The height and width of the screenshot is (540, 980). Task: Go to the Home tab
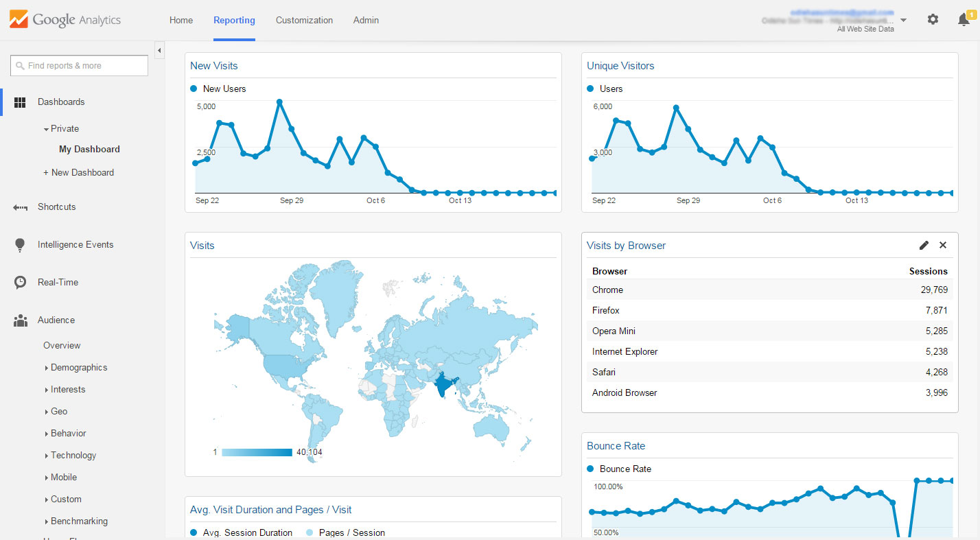[x=181, y=20]
